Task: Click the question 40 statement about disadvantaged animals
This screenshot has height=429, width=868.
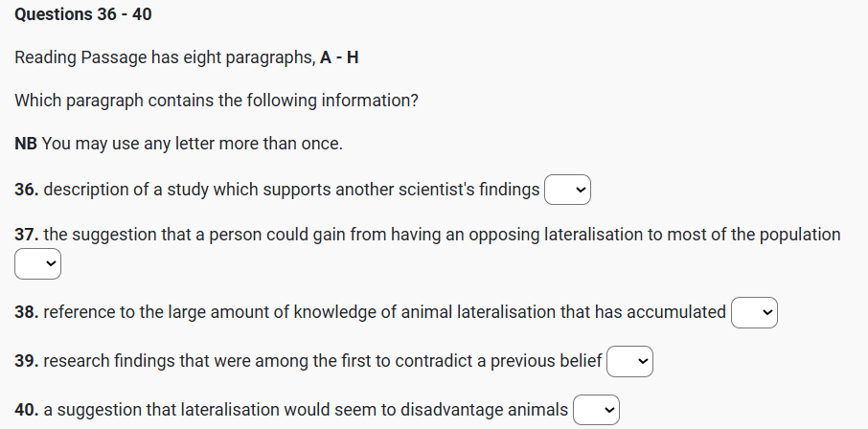Action: [x=306, y=410]
